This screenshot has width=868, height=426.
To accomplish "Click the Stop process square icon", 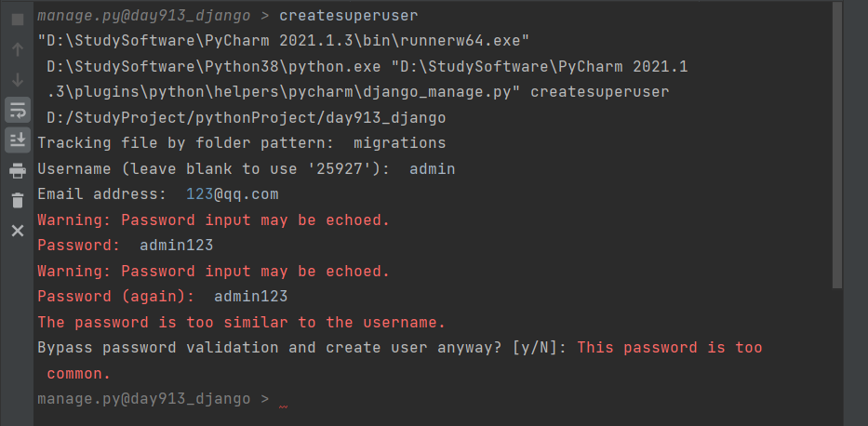I will 17,18.
